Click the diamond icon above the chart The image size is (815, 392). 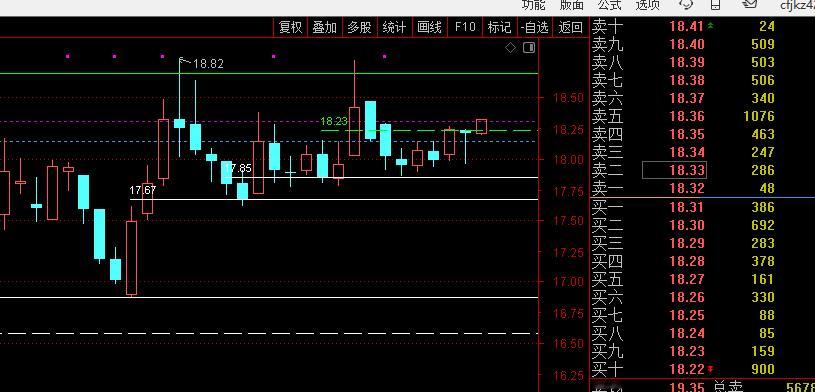[510, 48]
